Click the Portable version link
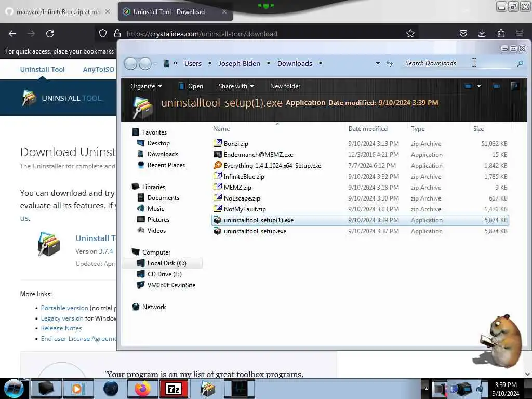 (x=64, y=308)
